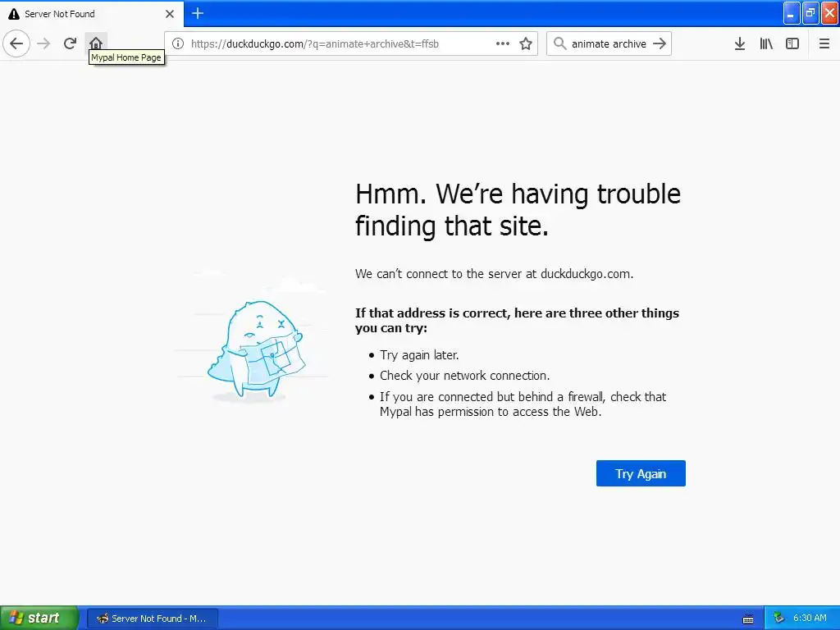Open the Library bookshelf icon
Screen dimensions: 840x630
(x=766, y=44)
